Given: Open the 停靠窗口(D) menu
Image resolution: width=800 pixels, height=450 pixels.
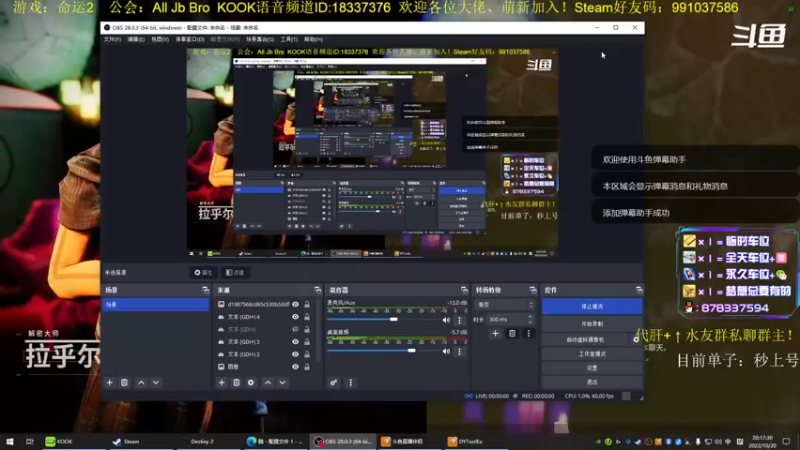Looking at the screenshot, I should point(190,39).
